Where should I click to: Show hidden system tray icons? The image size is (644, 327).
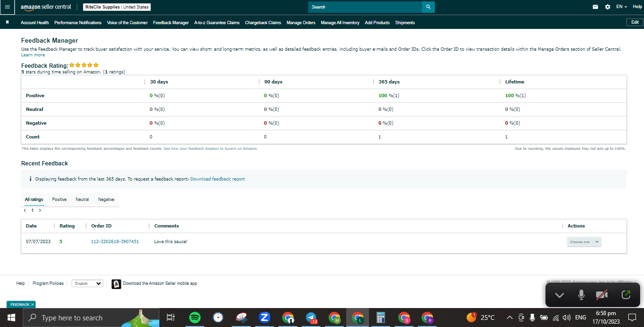pos(510,318)
